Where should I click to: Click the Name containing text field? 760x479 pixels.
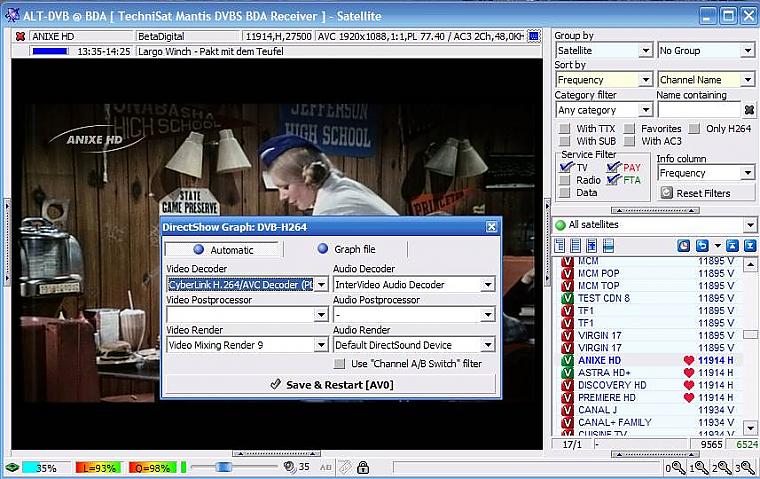(698, 110)
